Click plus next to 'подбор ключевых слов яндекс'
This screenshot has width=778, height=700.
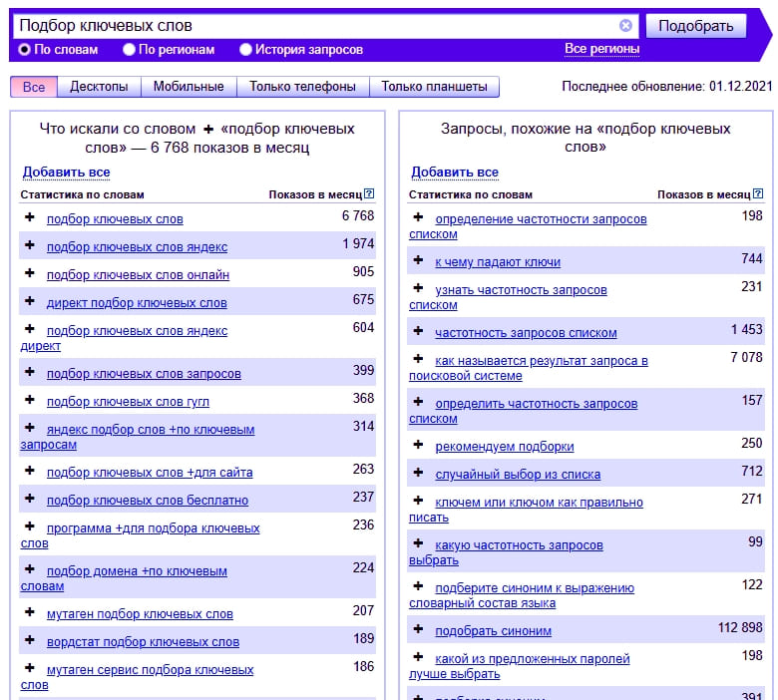click(30, 244)
